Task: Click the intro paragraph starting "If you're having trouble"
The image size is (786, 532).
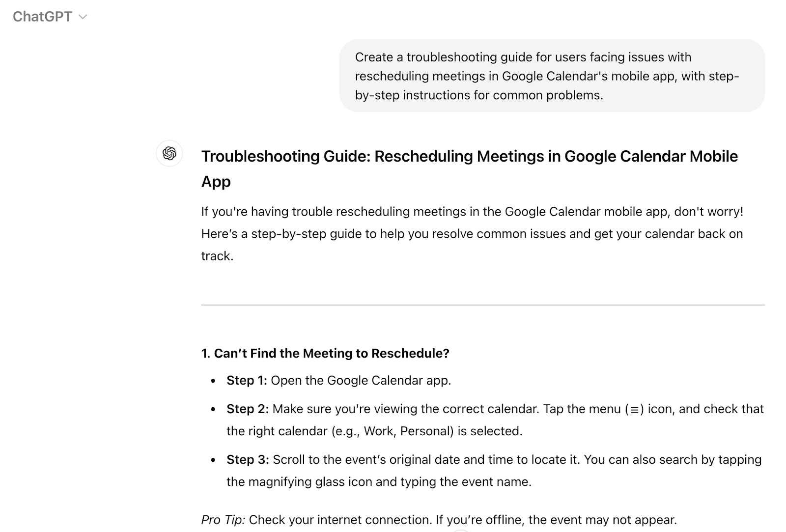Action: (472, 233)
